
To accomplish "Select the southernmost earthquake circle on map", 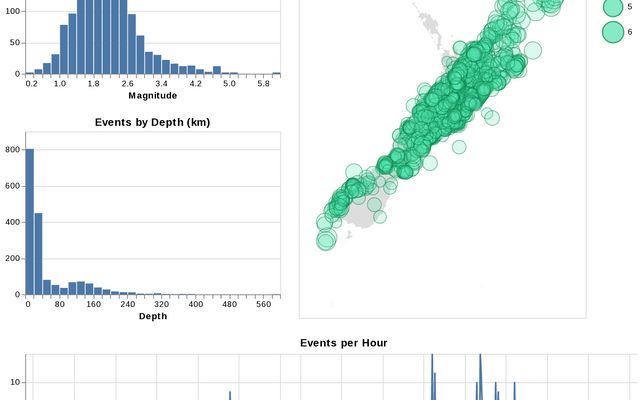I will (326, 240).
